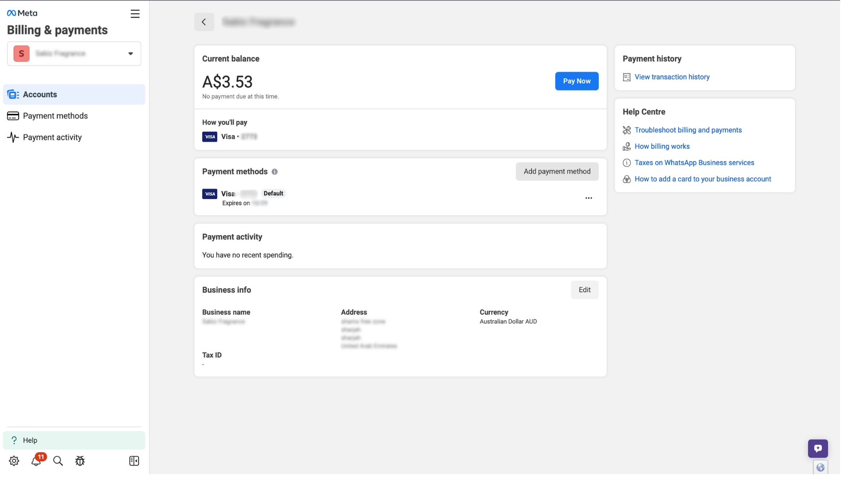The image size is (868, 502).
Task: Click the search magnifier icon
Action: (x=58, y=461)
